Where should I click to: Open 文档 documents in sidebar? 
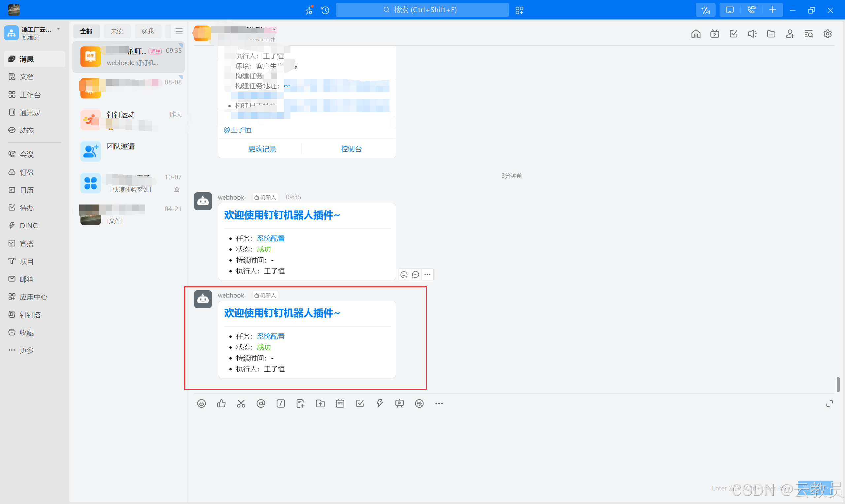click(x=34, y=77)
